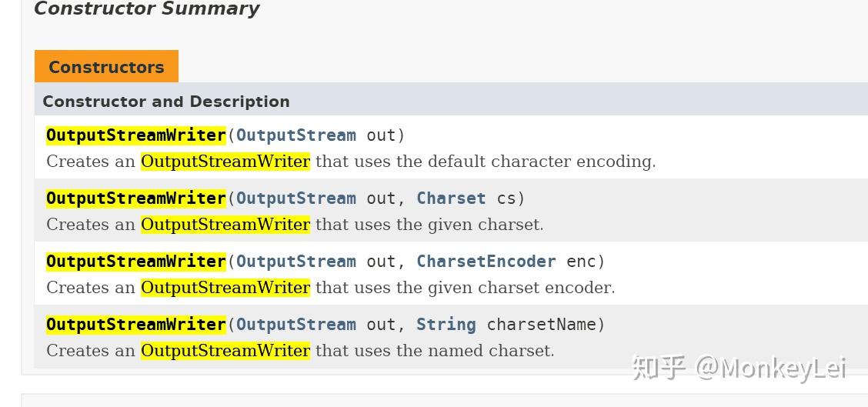Click highlighted OutputStreamWriter in default encoding description

tap(225, 162)
